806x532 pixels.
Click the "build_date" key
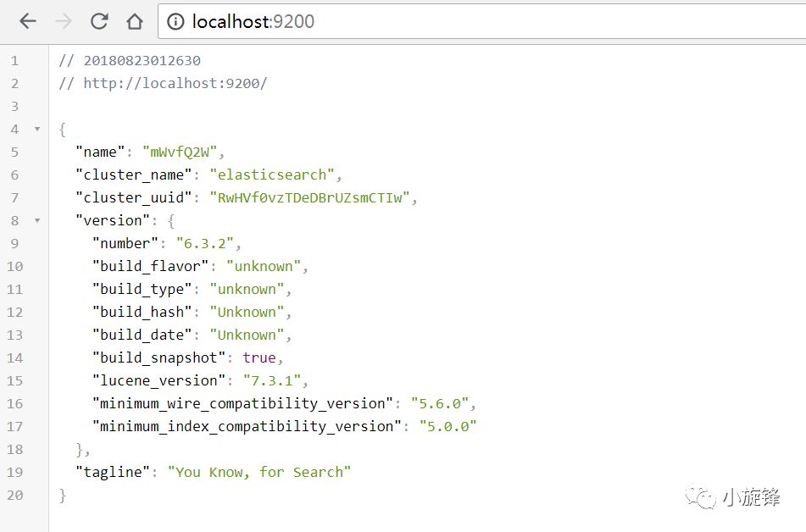tap(142, 335)
